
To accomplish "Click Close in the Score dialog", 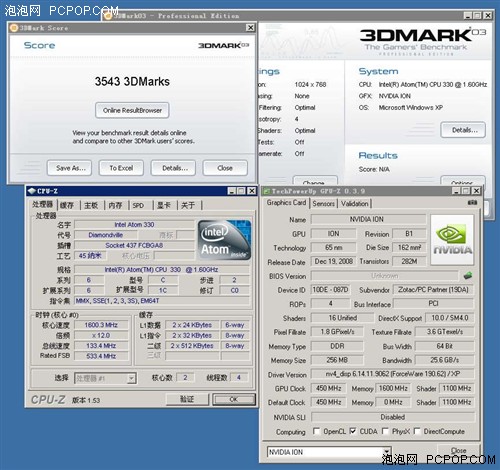I will [x=225, y=168].
